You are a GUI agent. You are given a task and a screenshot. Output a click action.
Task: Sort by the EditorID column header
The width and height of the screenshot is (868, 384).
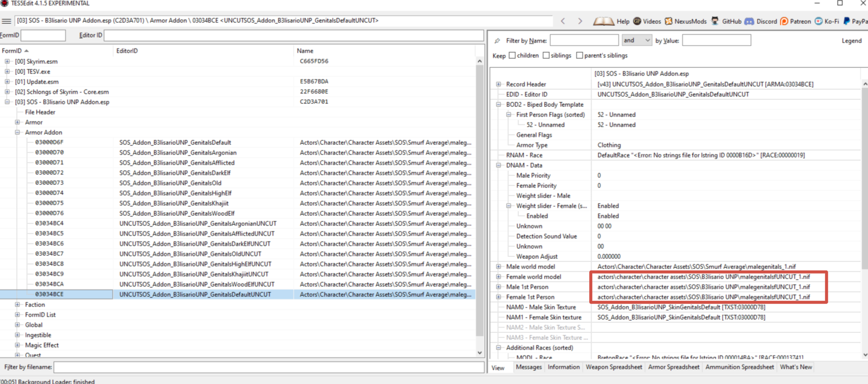[203, 51]
